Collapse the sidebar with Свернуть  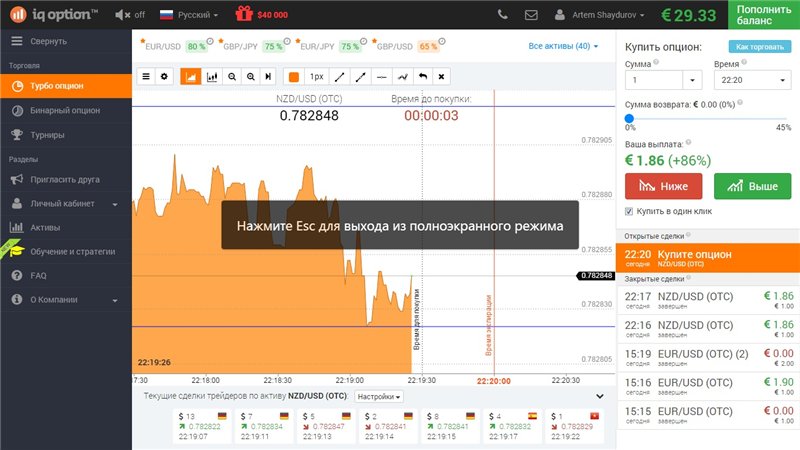pos(48,41)
